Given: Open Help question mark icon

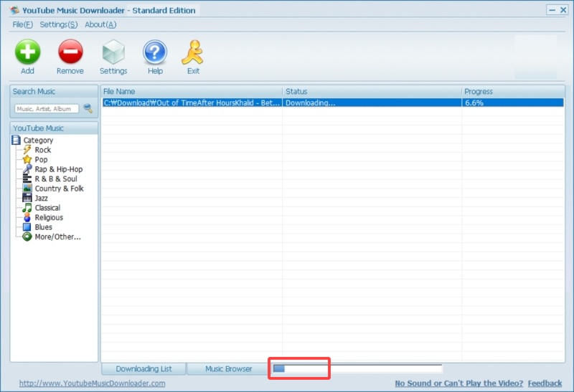Looking at the screenshot, I should 155,52.
